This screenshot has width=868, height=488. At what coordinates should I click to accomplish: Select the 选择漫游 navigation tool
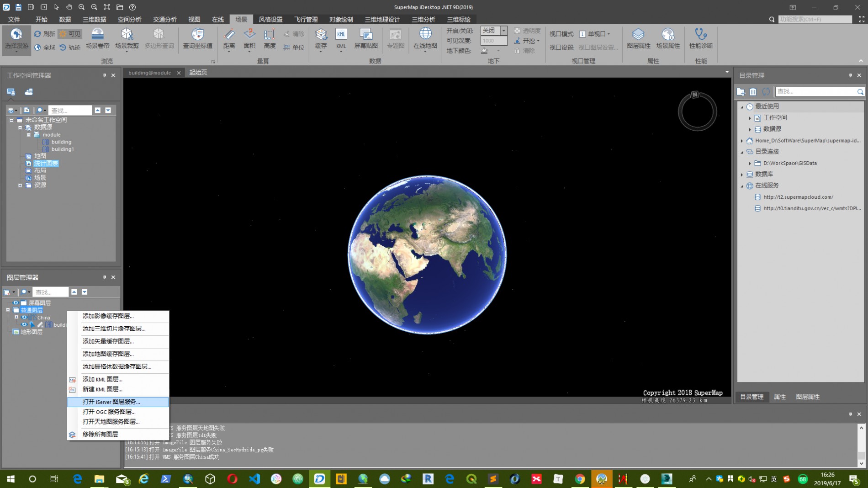(x=16, y=40)
